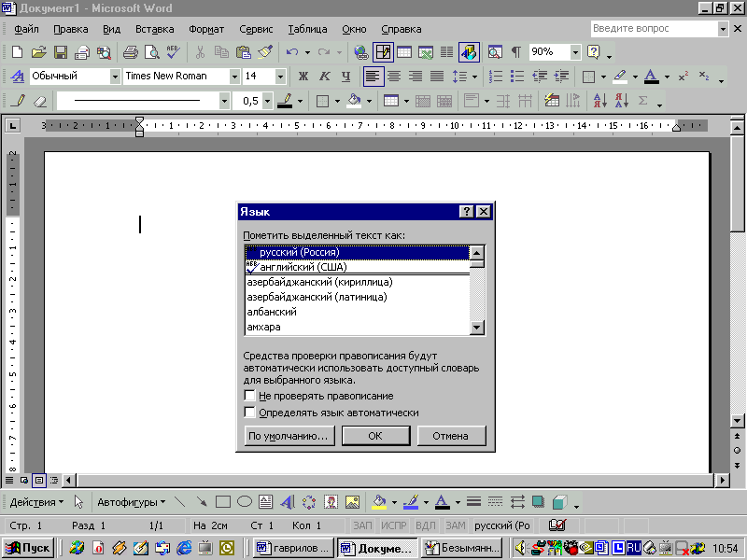
Task: Click the New document icon
Action: (x=17, y=52)
